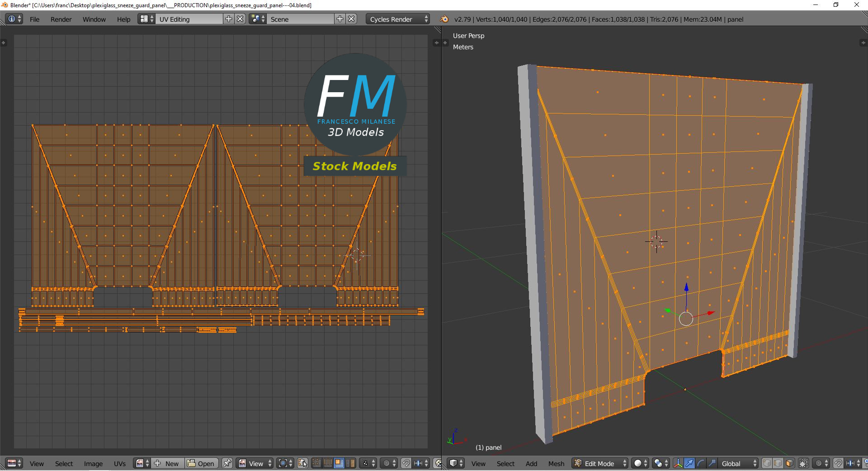Click the translate manipulator arrow icon

coord(689,463)
